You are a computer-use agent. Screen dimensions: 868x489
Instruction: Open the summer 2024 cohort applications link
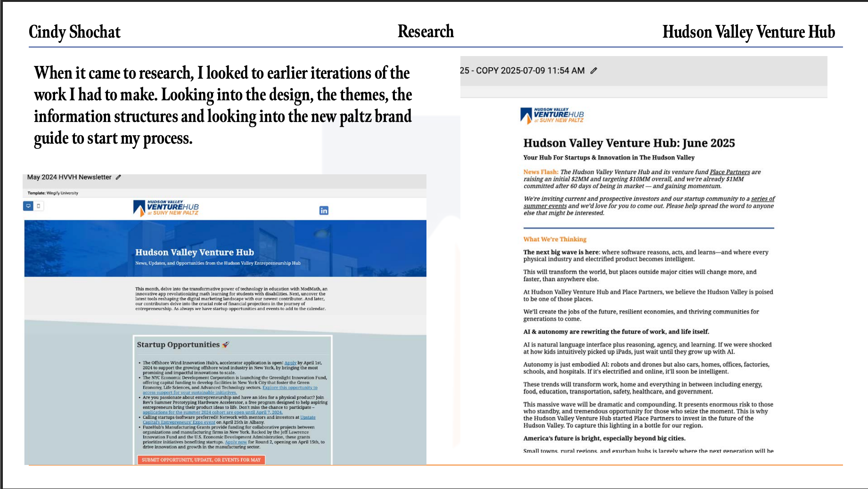(x=213, y=412)
